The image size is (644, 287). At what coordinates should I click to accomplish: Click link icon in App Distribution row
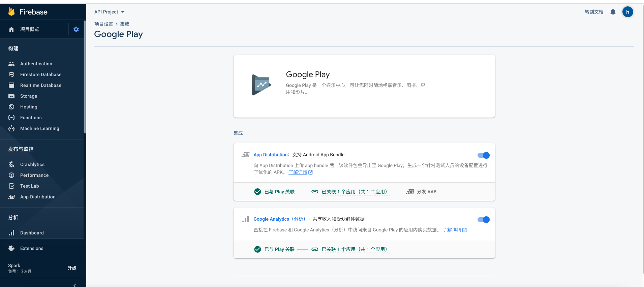(315, 192)
